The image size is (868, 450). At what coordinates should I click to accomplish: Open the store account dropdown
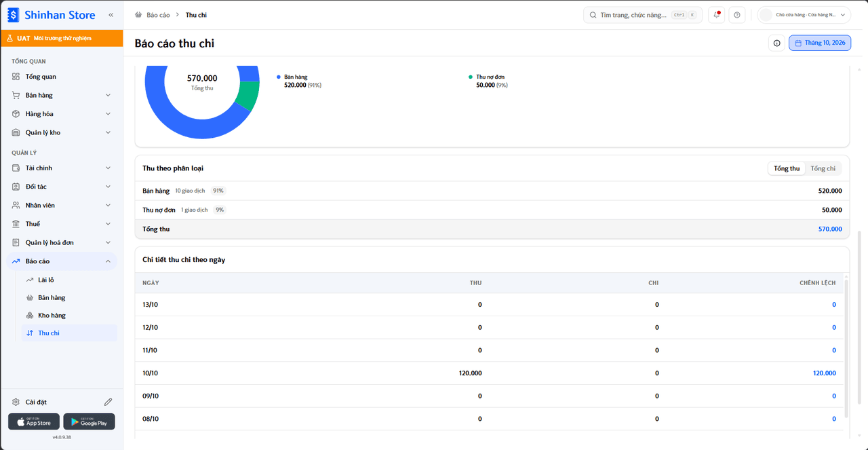(804, 15)
